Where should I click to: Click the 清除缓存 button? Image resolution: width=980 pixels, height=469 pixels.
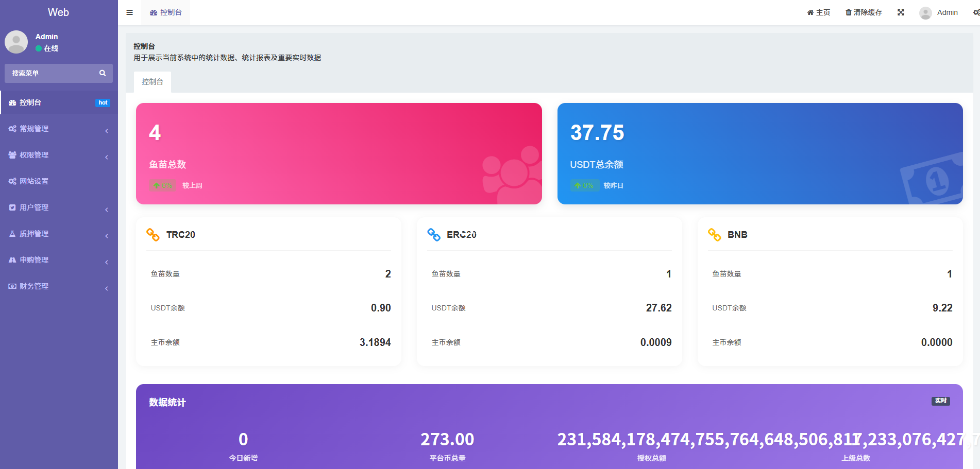pyautogui.click(x=864, y=12)
